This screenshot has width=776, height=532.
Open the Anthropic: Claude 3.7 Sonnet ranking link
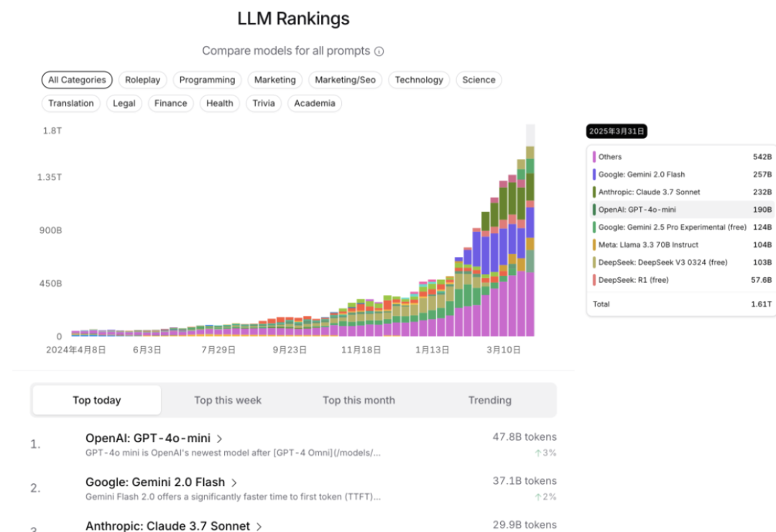167,526
